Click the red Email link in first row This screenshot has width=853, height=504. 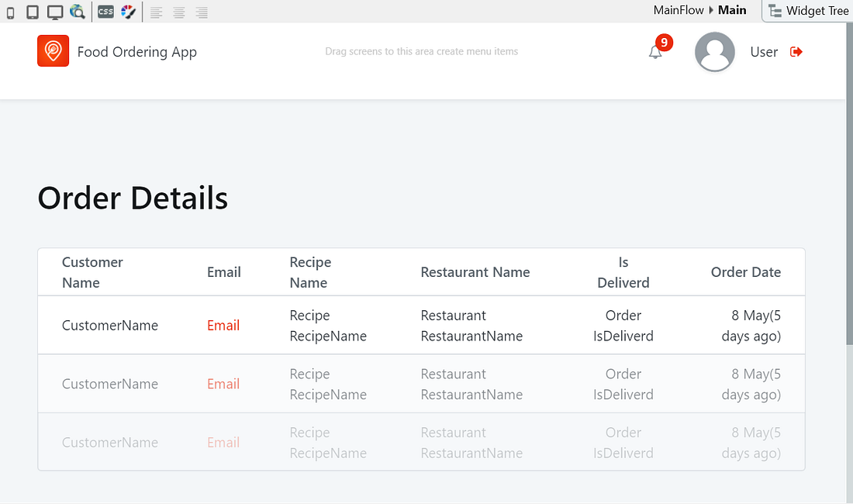[223, 325]
